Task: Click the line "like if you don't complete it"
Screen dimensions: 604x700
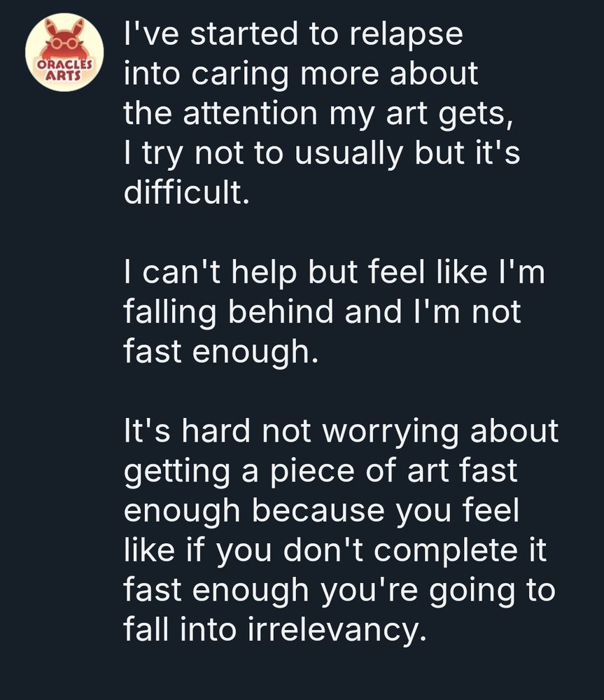Action: 335,550
